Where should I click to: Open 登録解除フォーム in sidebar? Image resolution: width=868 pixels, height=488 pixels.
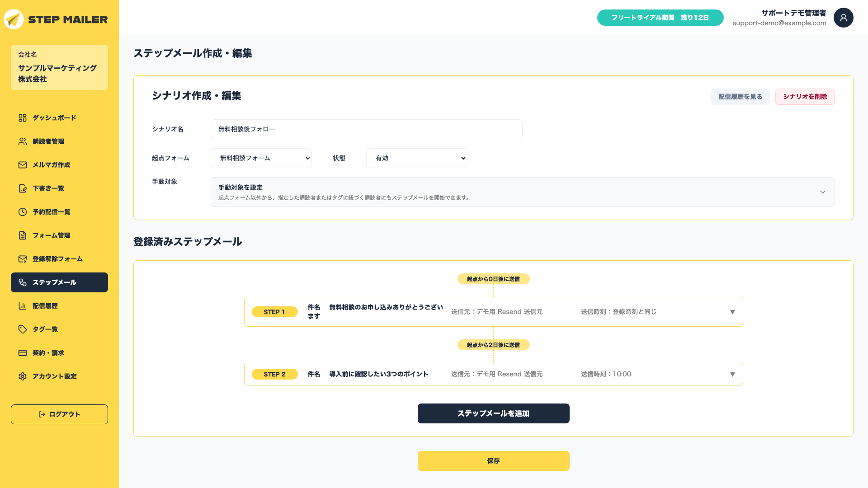tap(59, 259)
